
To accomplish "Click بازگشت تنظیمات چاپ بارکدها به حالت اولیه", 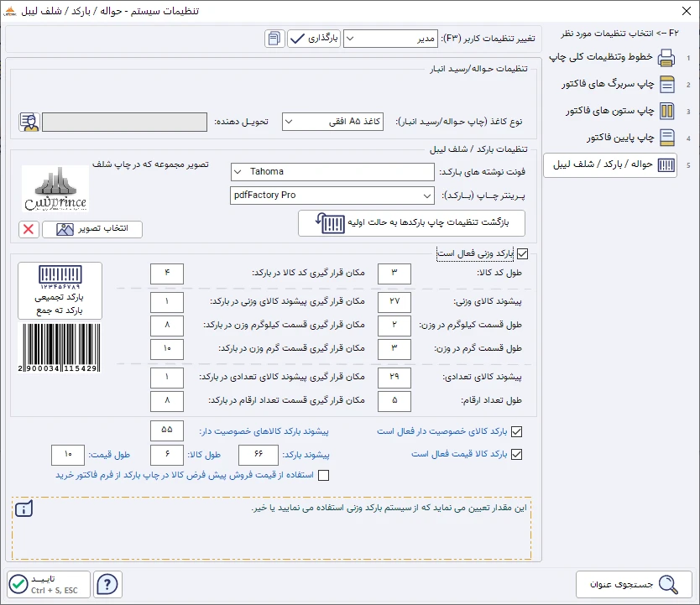I will tap(411, 223).
